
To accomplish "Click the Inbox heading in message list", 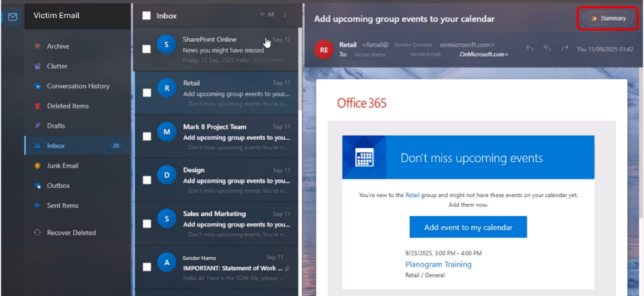I will [x=166, y=16].
